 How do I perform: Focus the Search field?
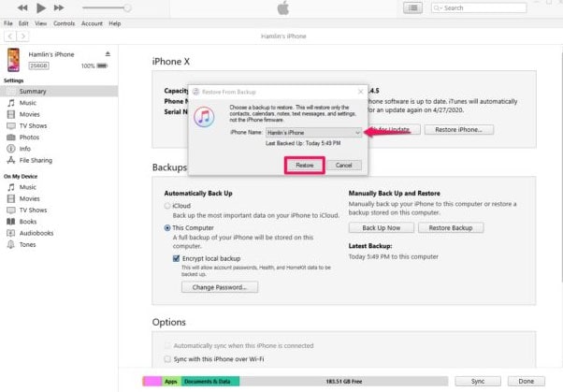pyautogui.click(x=479, y=7)
